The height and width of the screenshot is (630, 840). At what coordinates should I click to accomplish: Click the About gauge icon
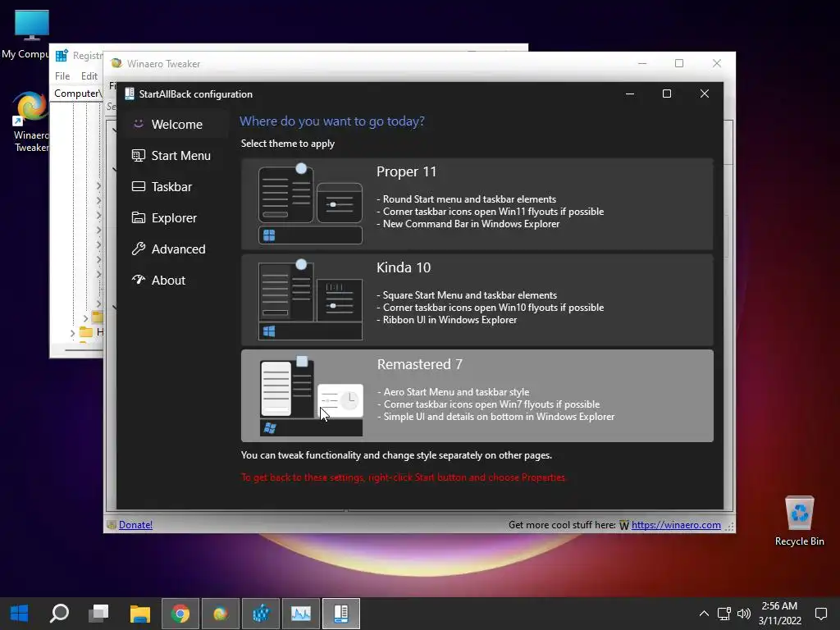(138, 280)
